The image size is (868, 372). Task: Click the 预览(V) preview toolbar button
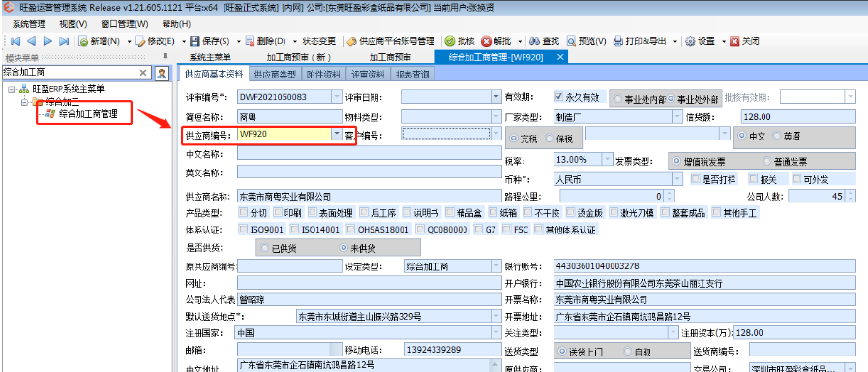[586, 41]
